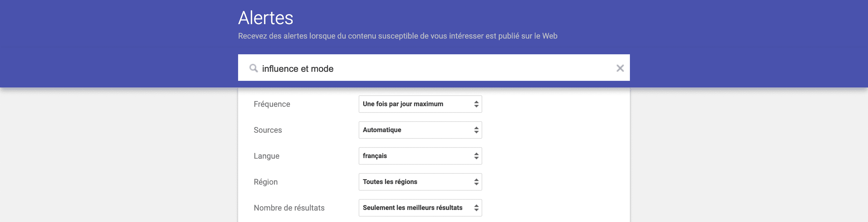Click the magnifying glass search icon
The width and height of the screenshot is (868, 222).
tap(253, 68)
